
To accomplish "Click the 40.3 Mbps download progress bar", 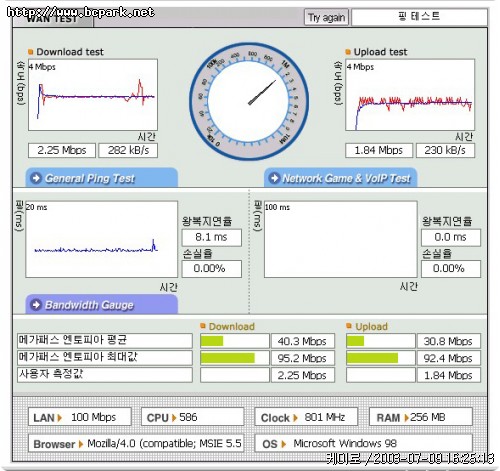I will coord(235,341).
